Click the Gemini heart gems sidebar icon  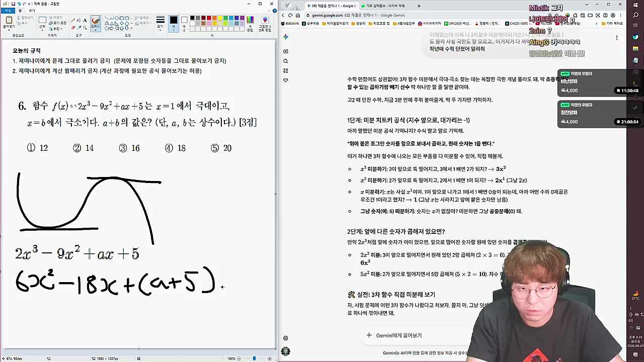(x=285, y=80)
